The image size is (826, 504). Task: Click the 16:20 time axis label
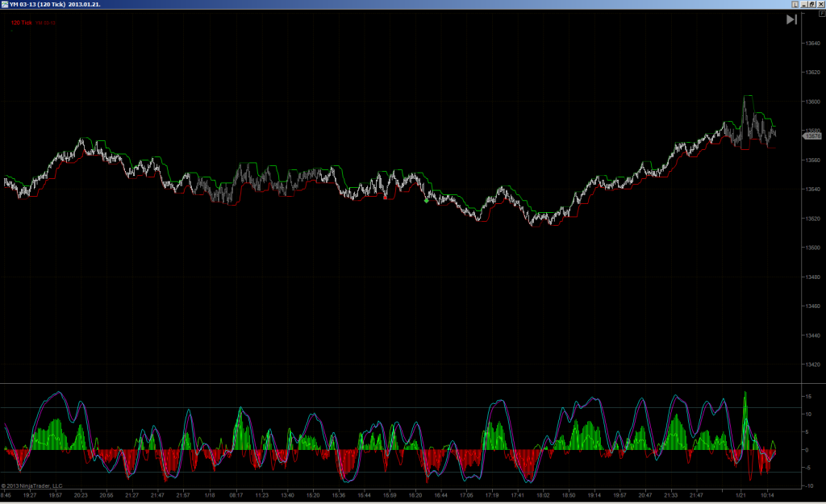pyautogui.click(x=415, y=495)
